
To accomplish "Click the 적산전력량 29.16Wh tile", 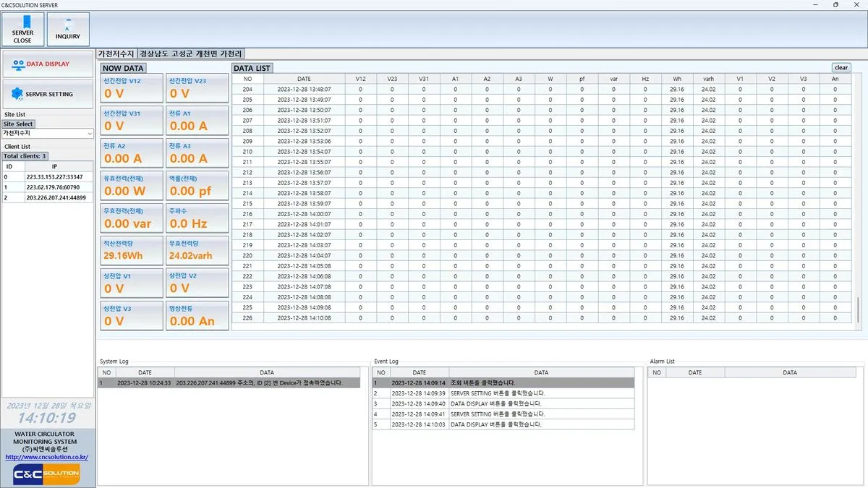I will tap(132, 250).
